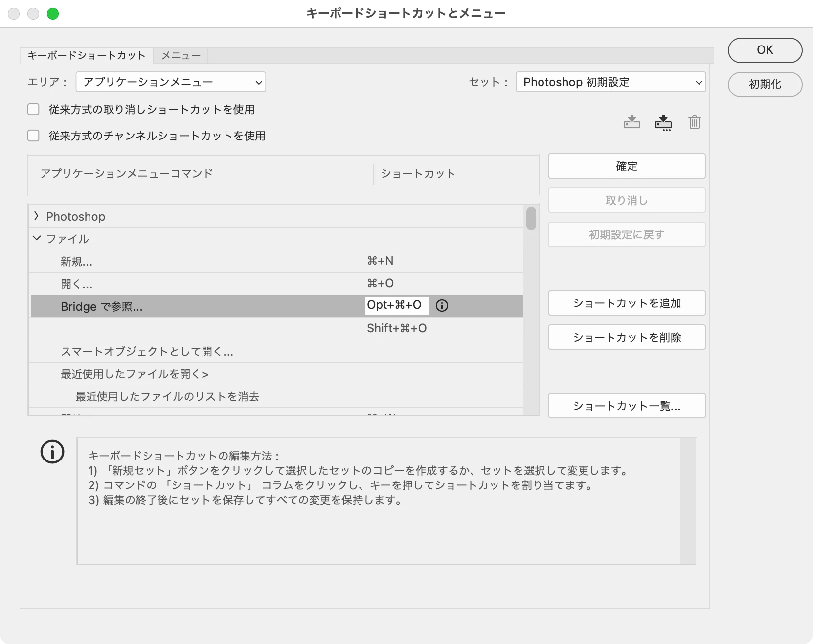Click the info icon beside Opt+⌘+O
The width and height of the screenshot is (813, 644).
tap(442, 306)
